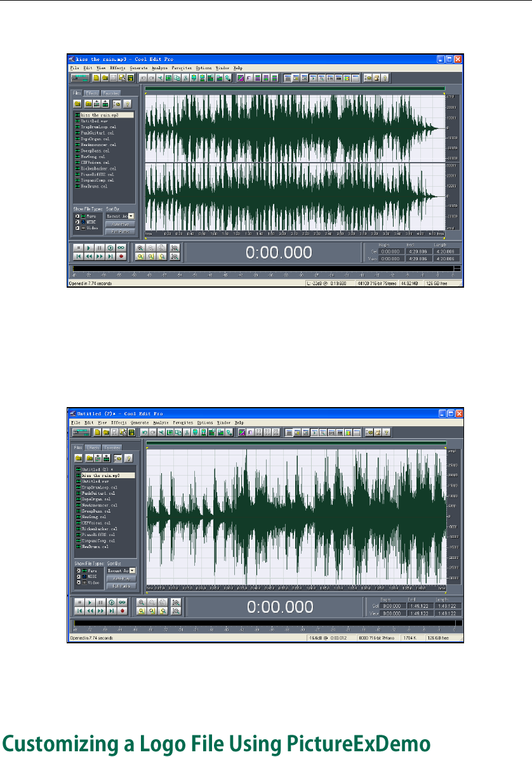Open File menu in kiss the rain.mp3 window
This screenshot has width=532, height=757.
[x=74, y=68]
